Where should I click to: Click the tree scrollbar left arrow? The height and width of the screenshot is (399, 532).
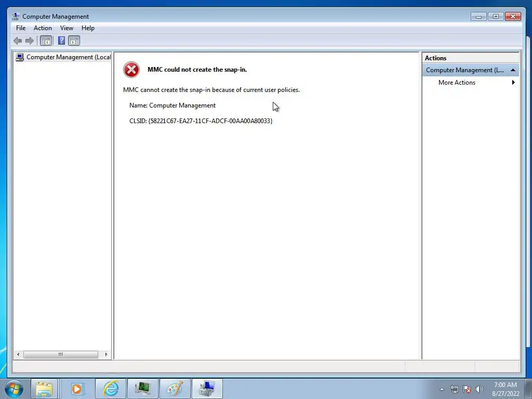click(18, 354)
